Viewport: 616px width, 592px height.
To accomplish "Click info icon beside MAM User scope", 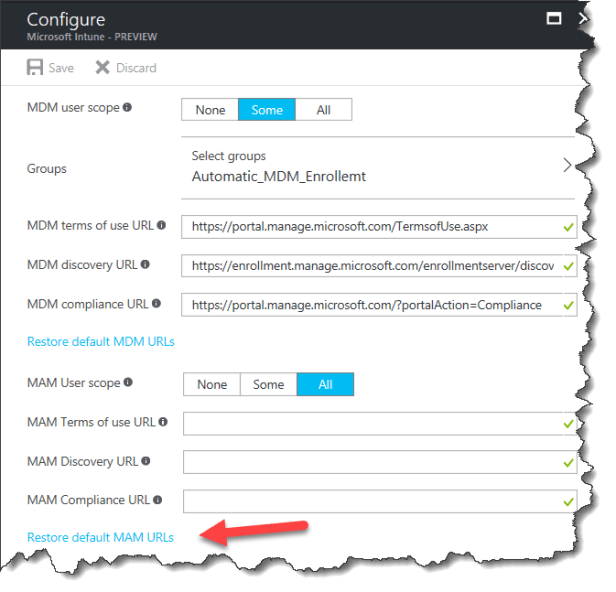I will coord(127,382).
